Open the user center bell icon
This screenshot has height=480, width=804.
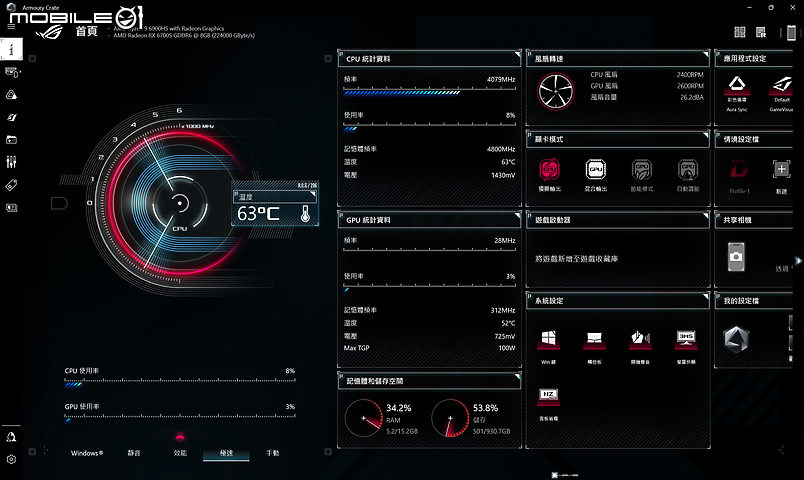click(11, 437)
